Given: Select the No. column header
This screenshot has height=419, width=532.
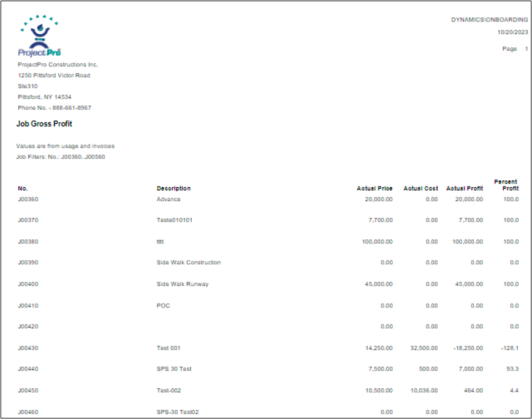Looking at the screenshot, I should click(23, 188).
